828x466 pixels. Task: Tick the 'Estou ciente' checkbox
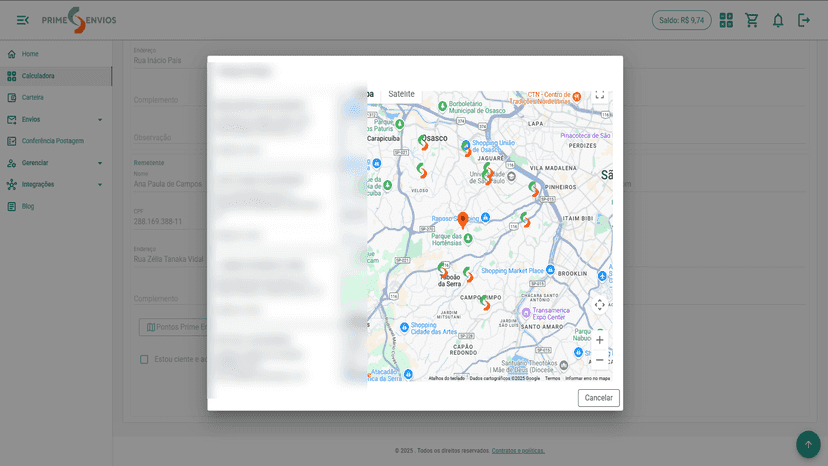(x=144, y=359)
